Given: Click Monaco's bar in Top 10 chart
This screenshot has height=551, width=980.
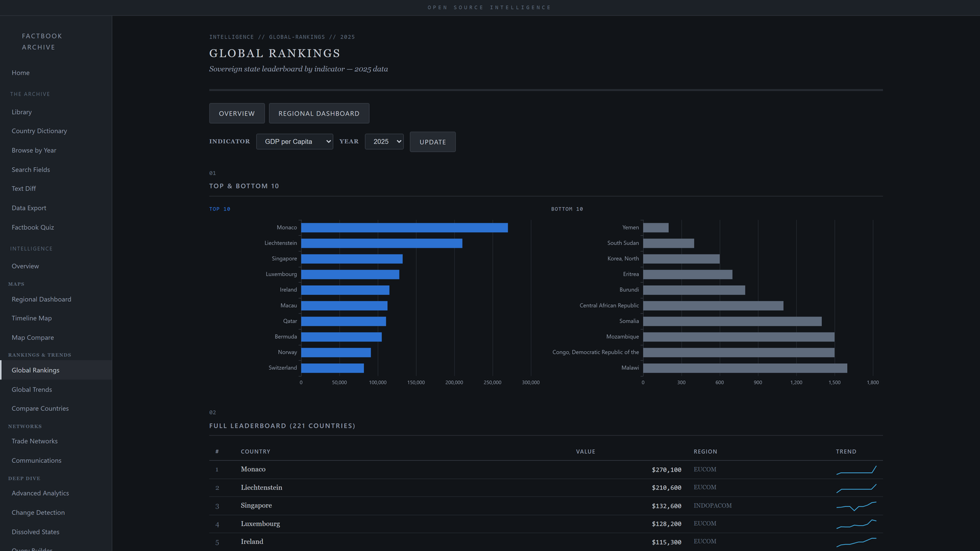Looking at the screenshot, I should (x=404, y=228).
